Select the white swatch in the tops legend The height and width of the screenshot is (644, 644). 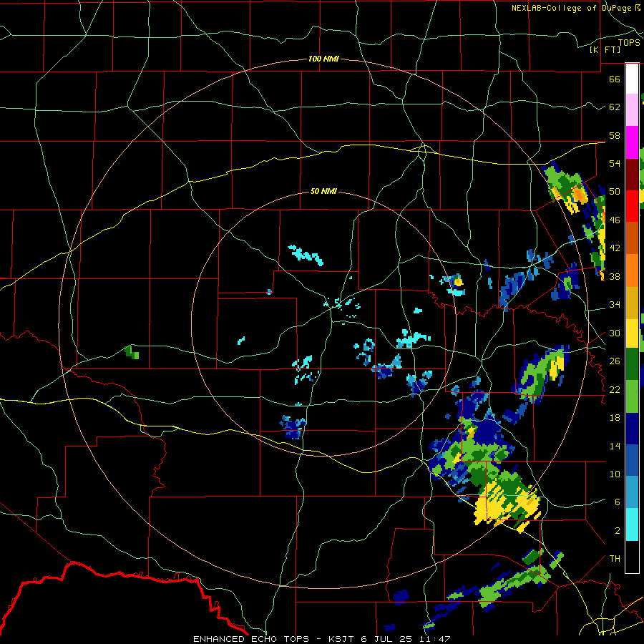(632, 79)
